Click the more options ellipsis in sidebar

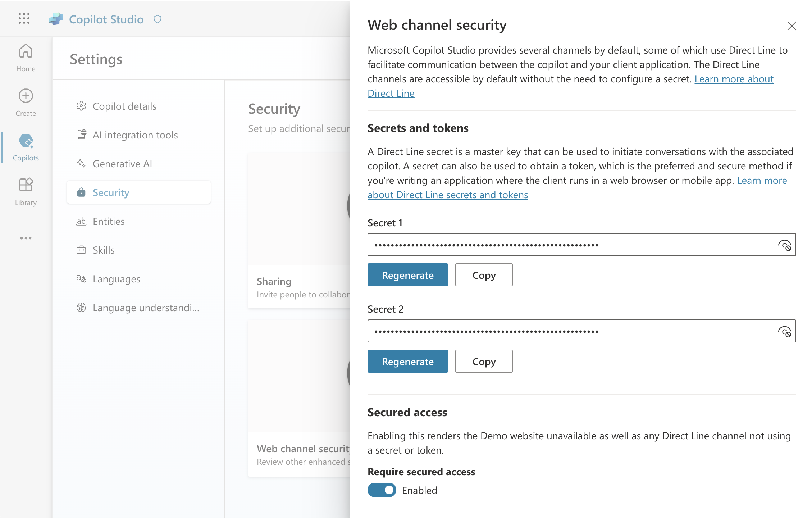click(x=26, y=238)
